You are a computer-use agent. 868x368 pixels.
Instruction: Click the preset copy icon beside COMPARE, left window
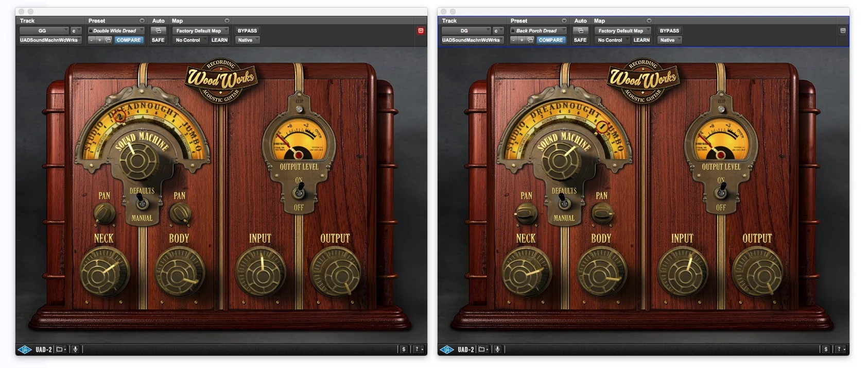point(108,40)
